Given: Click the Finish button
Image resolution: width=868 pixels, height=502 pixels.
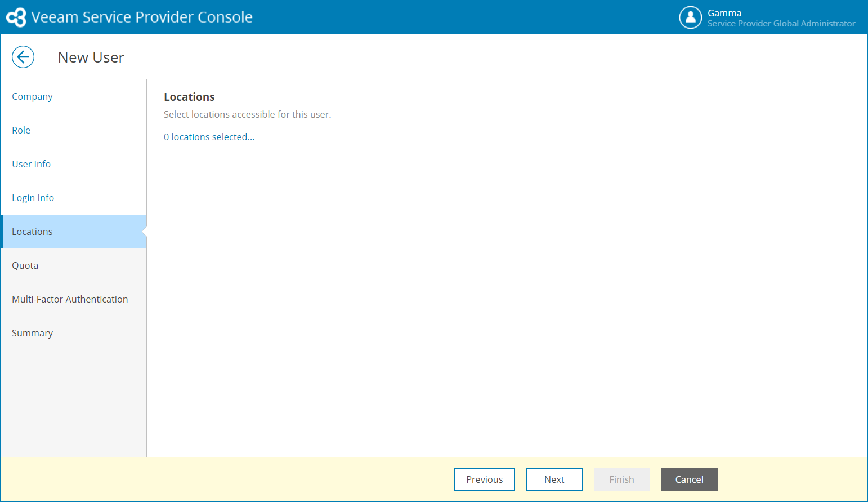Looking at the screenshot, I should pos(622,479).
